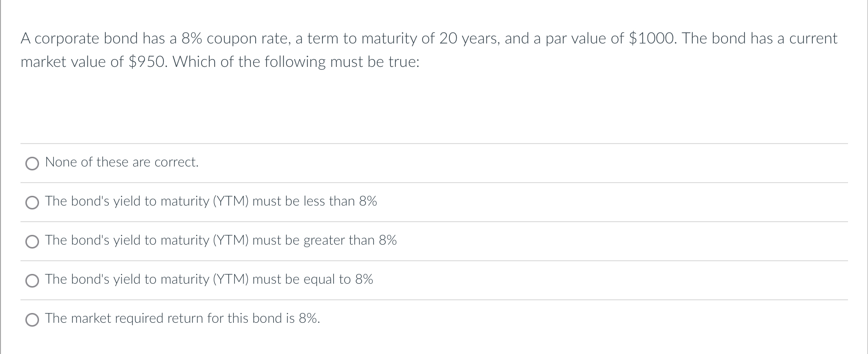
Task: Click the words 'term to maturity' in the question
Action: (x=363, y=39)
